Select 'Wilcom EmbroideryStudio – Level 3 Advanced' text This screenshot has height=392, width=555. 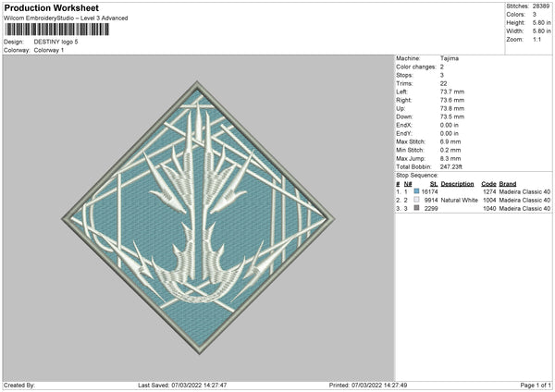(66, 18)
